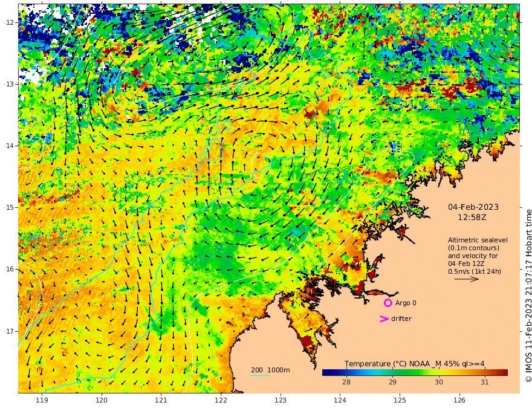Click the magenta Argo circle legend icon
This screenshot has width=532, height=411.
(x=388, y=303)
